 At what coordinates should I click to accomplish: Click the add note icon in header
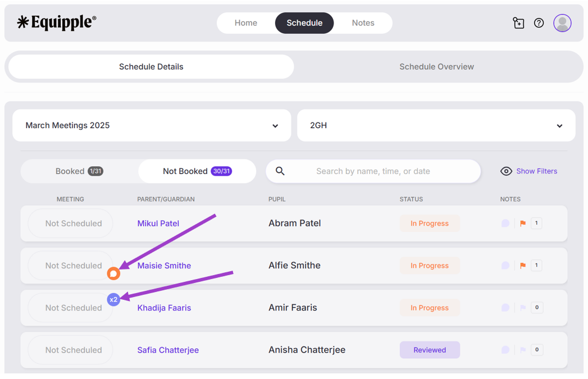tap(518, 23)
